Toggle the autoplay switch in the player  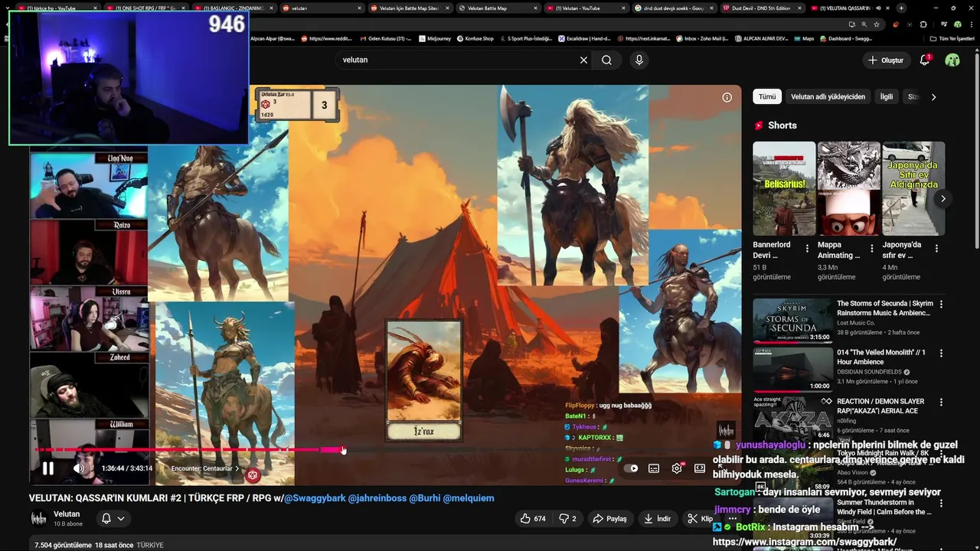[631, 468]
